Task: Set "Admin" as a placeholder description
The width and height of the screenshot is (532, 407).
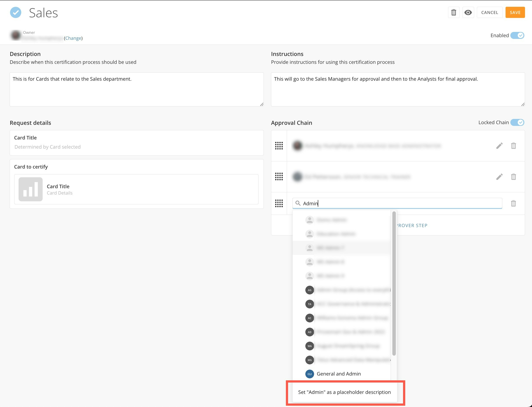Action: [344, 392]
